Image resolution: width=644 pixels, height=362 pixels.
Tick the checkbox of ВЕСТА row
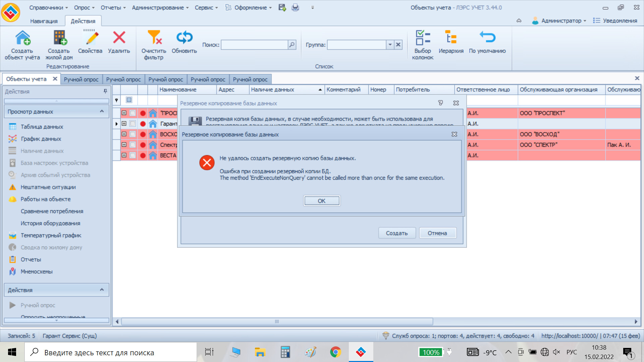click(x=132, y=155)
